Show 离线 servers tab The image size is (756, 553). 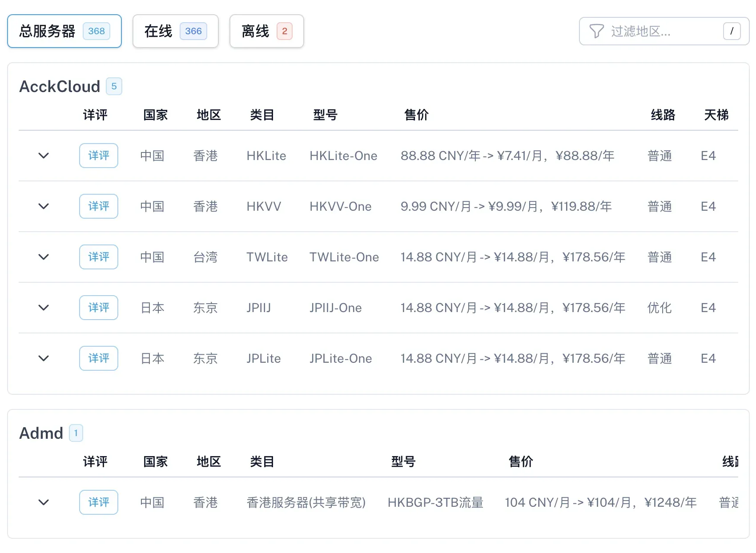coord(267,31)
